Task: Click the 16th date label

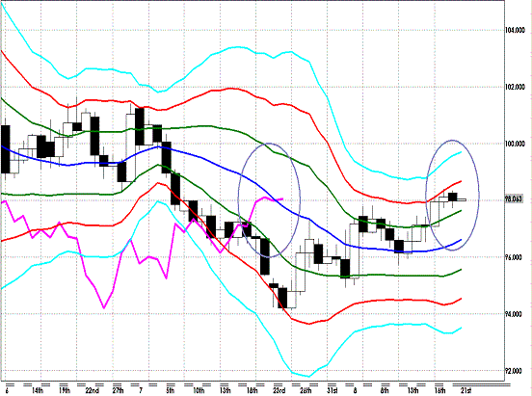Action: tap(439, 390)
